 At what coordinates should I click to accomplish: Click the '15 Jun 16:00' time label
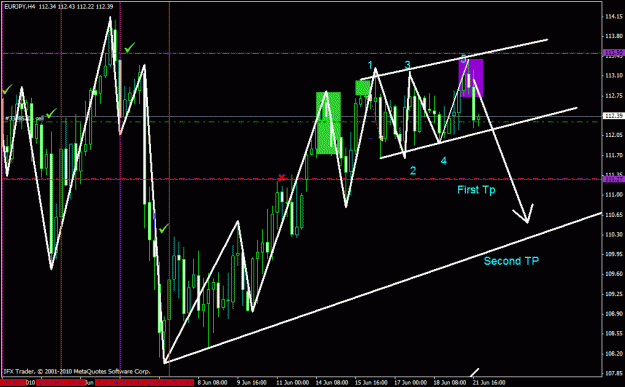click(371, 383)
